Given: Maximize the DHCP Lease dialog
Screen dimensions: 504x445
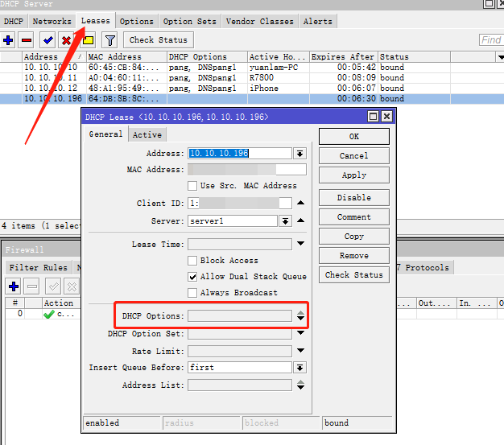Looking at the screenshot, I should 373,117.
